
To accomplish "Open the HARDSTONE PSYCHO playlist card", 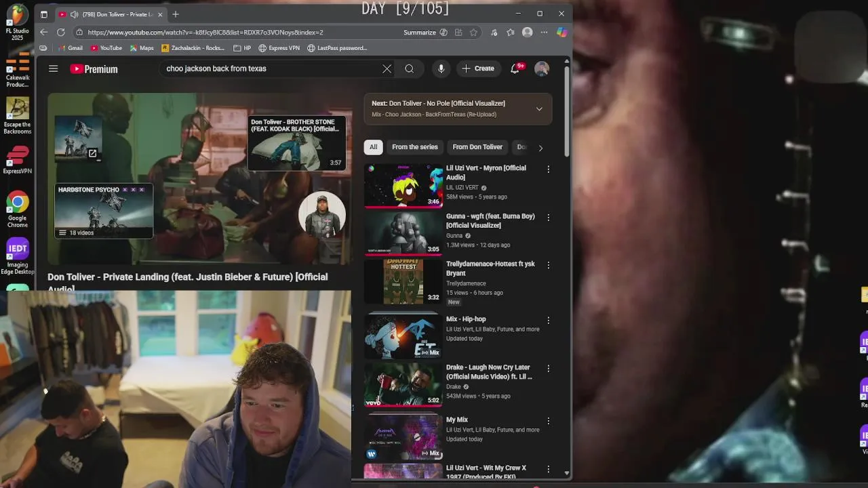I will click(x=104, y=211).
